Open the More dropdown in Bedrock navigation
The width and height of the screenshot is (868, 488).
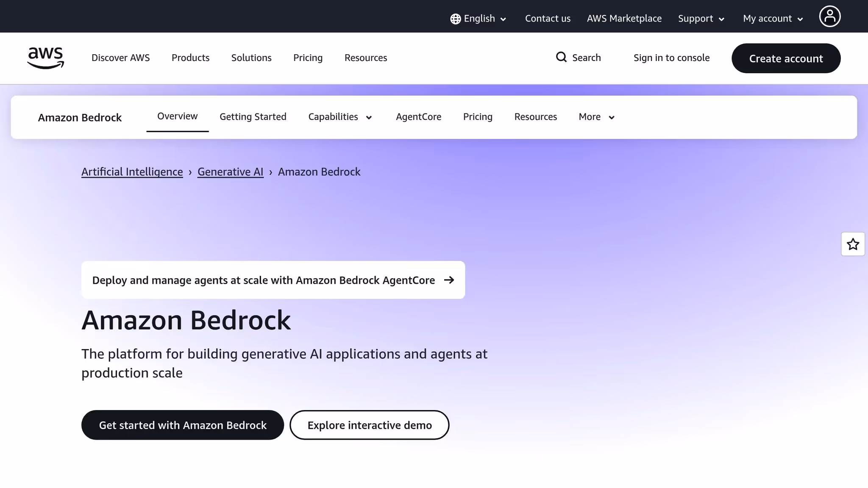tap(595, 117)
